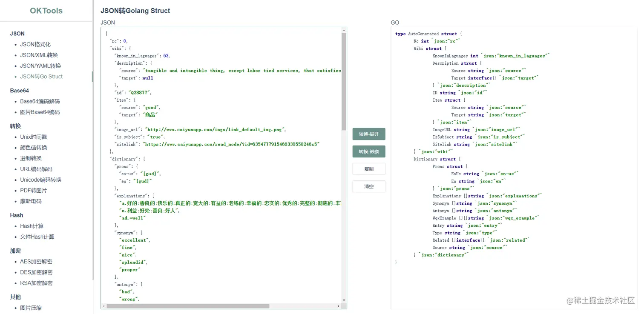
Task: Open JSON格式化 tool in sidebar
Action: 35,44
